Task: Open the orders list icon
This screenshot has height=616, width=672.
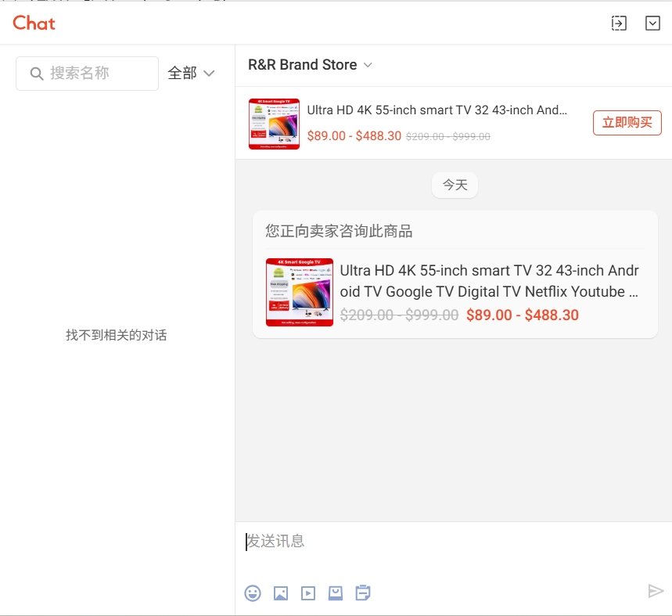Action: click(x=363, y=593)
